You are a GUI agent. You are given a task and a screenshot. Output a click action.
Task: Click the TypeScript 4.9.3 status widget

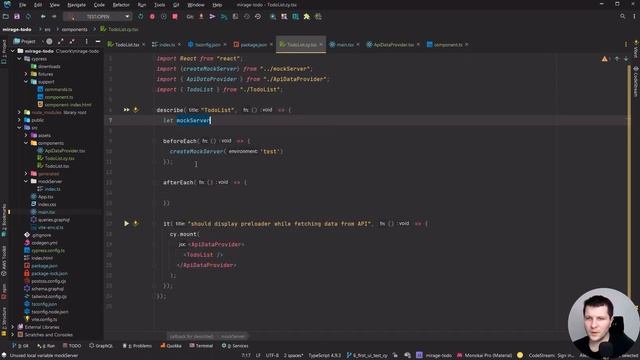pyautogui.click(x=324, y=355)
